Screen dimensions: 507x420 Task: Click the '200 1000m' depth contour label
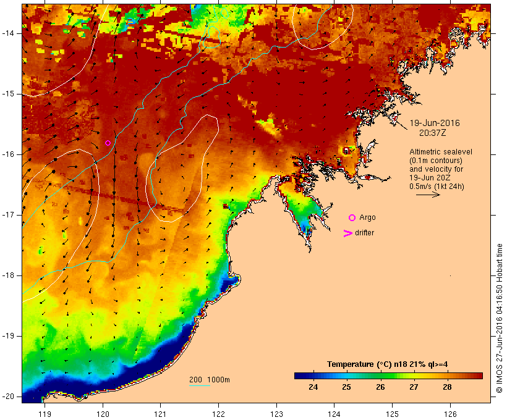point(210,380)
